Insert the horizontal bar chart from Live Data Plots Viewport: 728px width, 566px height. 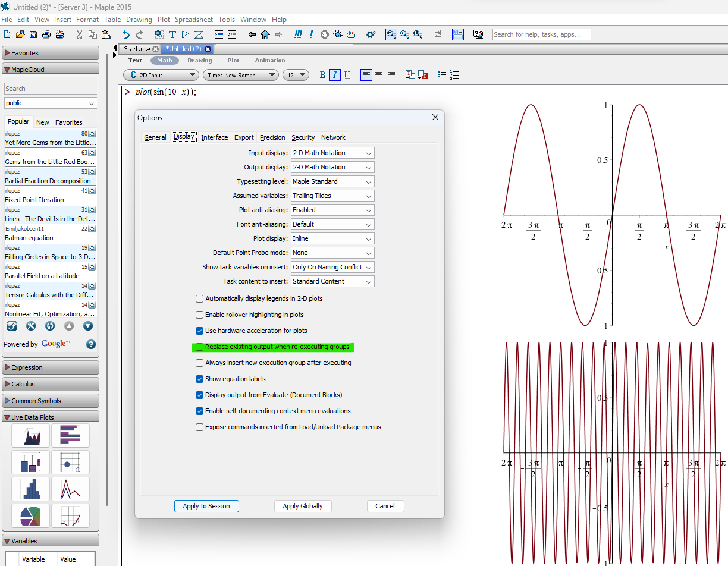point(70,435)
